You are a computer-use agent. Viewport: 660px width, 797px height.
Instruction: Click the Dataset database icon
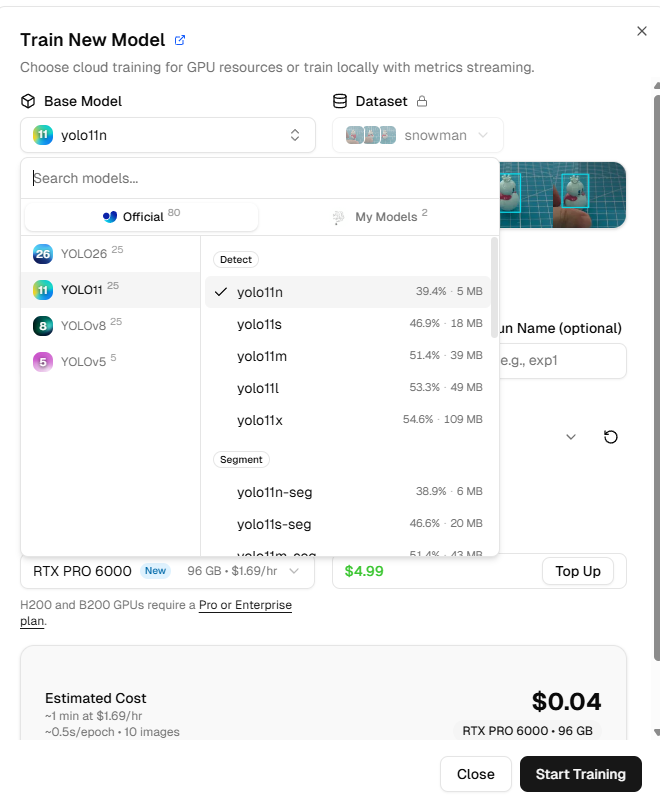[340, 101]
